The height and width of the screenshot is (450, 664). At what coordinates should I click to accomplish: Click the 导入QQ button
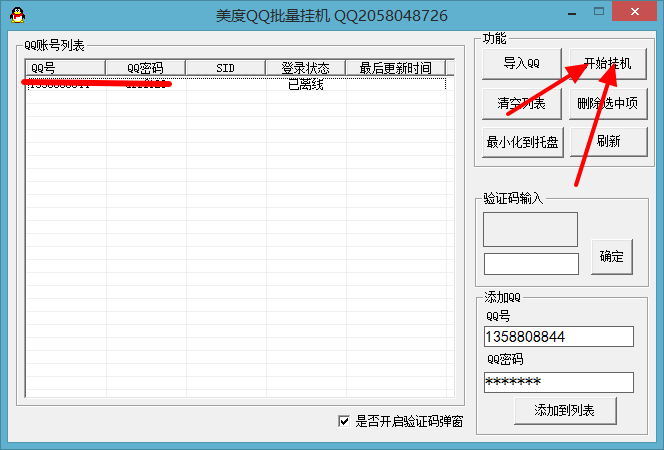[x=522, y=63]
